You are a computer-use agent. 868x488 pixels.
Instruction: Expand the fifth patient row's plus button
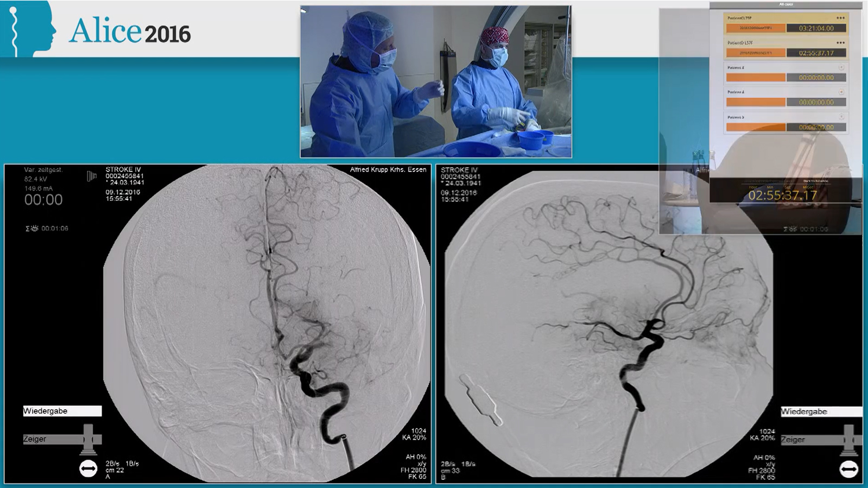(x=841, y=117)
